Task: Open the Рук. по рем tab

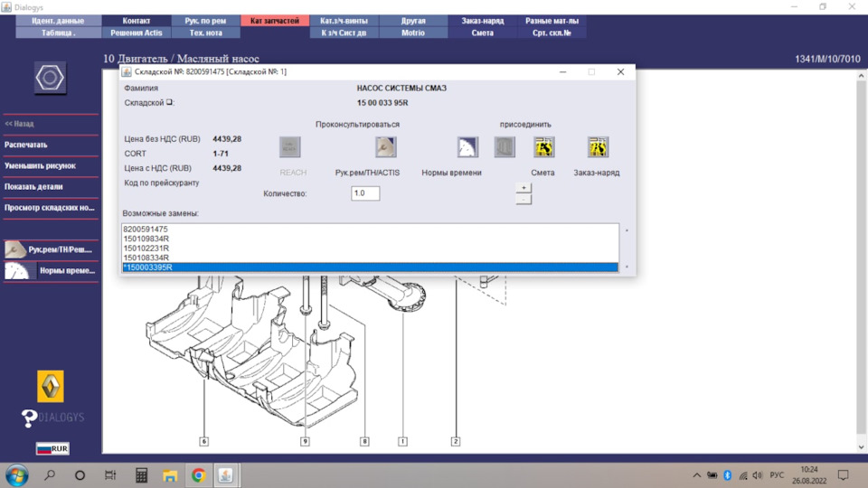Action: point(205,21)
